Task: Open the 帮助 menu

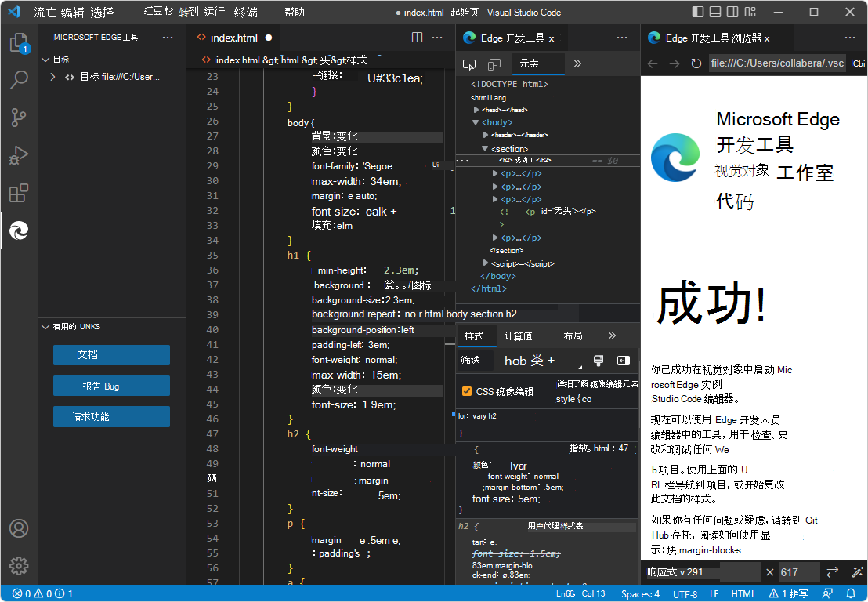Action: (294, 12)
